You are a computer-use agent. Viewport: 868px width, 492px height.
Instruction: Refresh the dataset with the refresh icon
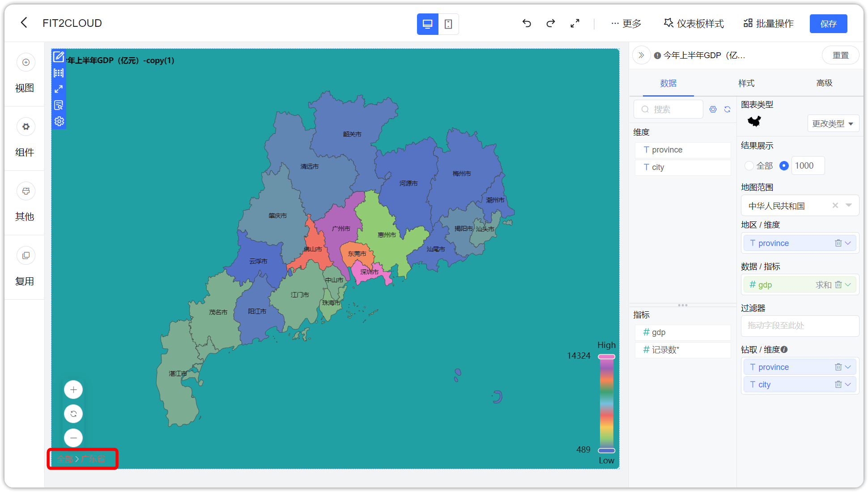[x=727, y=109]
